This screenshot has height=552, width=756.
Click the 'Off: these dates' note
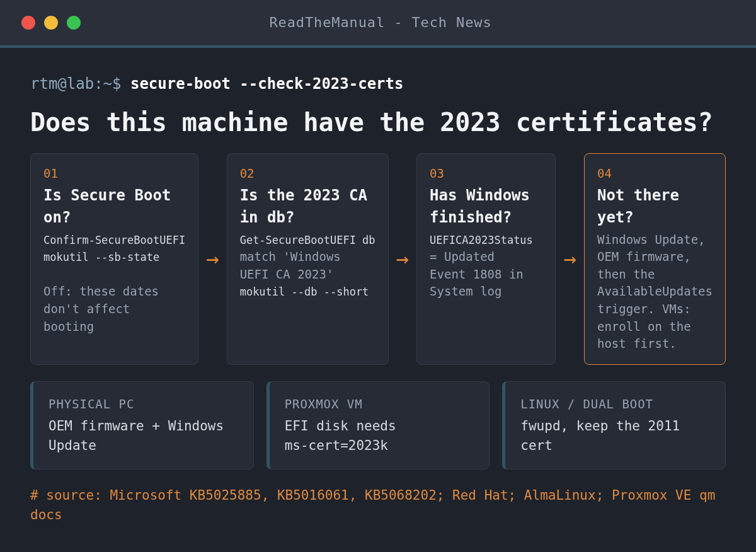101,309
